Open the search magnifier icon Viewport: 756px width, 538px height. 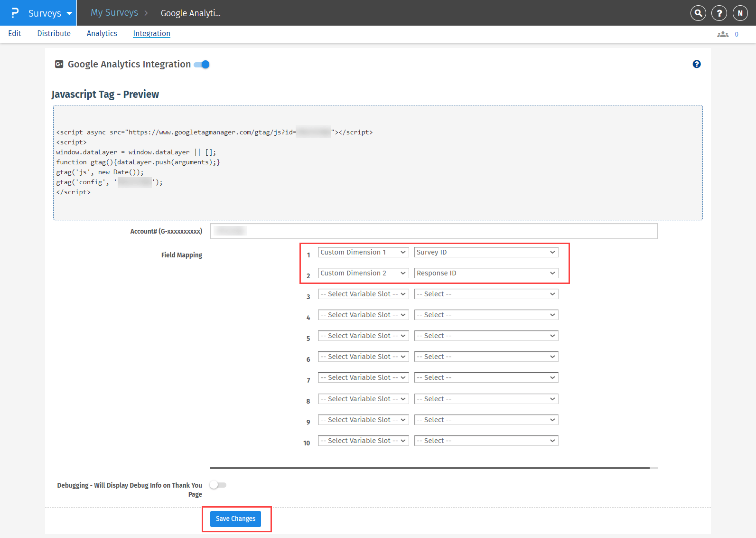(698, 13)
